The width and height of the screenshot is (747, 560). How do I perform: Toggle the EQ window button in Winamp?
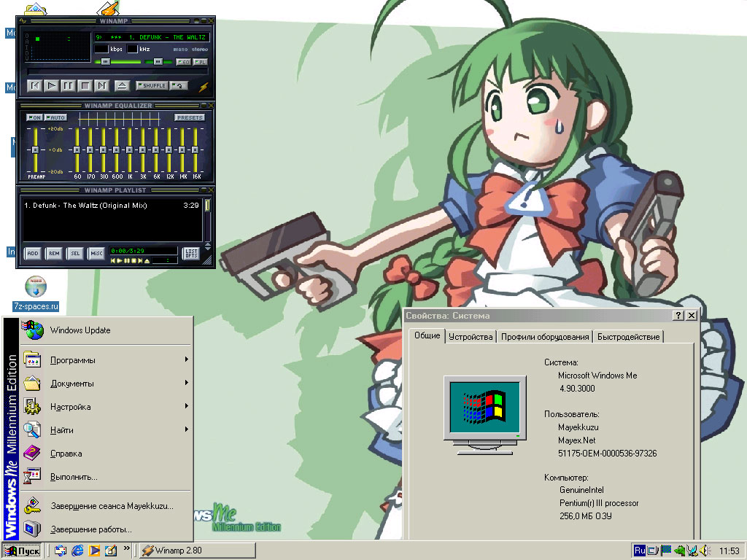[183, 62]
